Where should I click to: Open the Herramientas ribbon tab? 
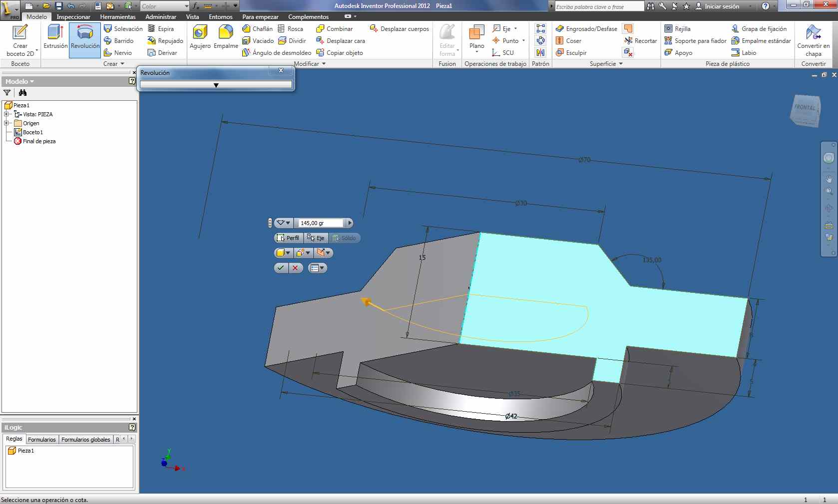click(118, 16)
